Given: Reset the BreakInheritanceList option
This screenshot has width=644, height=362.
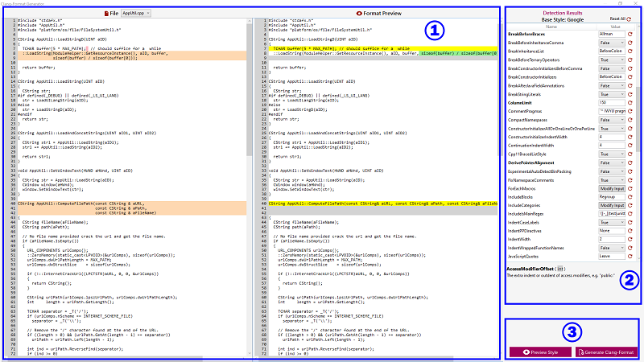Looking at the screenshot, I should click(x=630, y=51).
